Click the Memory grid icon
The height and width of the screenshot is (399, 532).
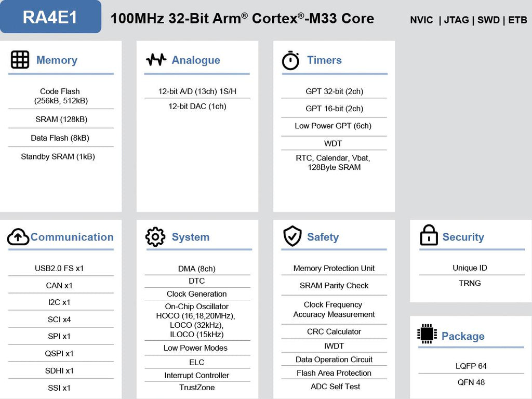click(20, 60)
